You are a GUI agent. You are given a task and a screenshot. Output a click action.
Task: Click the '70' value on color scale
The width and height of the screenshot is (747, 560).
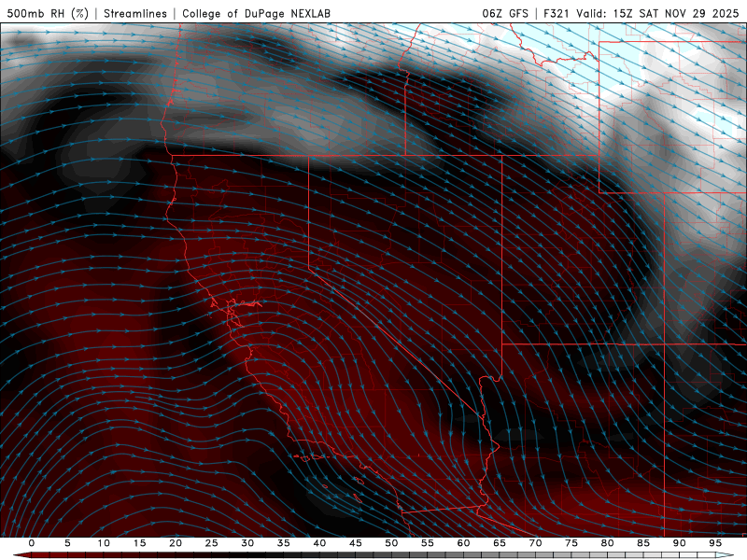click(535, 543)
